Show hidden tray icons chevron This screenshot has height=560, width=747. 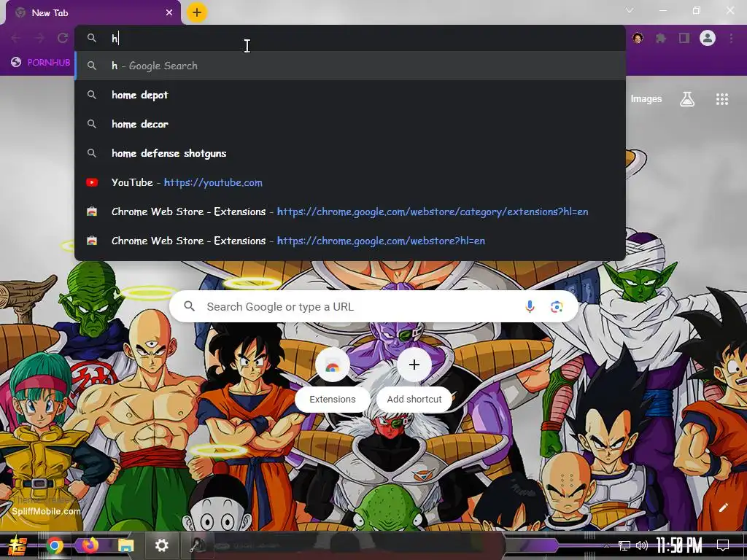tap(606, 545)
